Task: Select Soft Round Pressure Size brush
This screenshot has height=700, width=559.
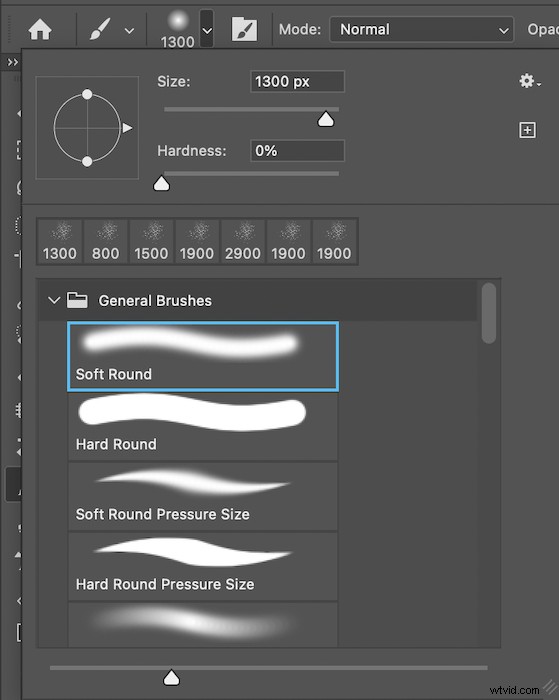Action: [203, 496]
